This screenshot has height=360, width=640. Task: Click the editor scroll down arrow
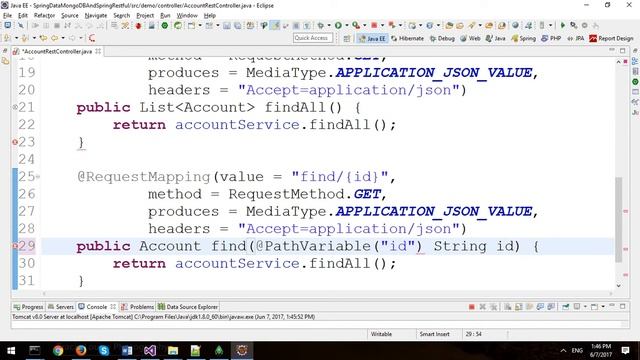618,286
